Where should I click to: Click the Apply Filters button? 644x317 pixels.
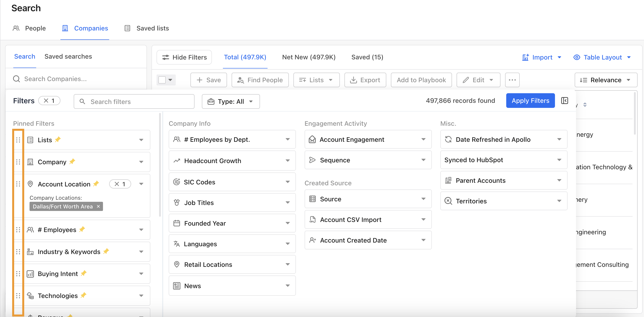click(530, 100)
